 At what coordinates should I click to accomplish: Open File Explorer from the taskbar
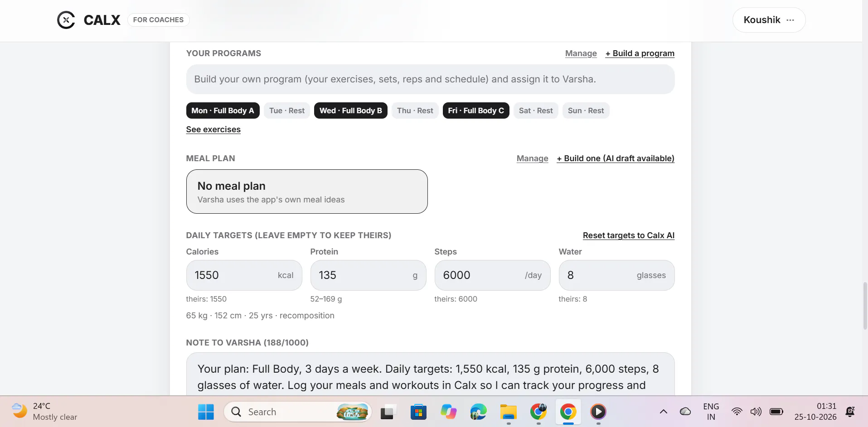pos(509,412)
